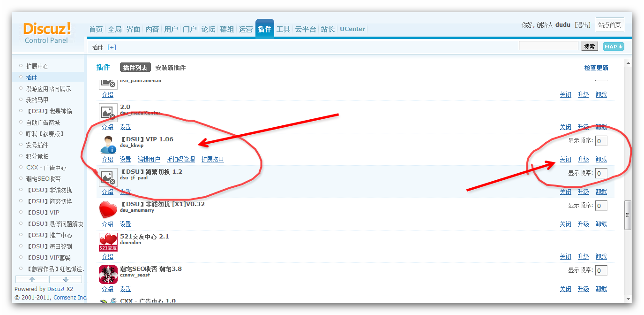Image resolution: width=644 pixels, height=315 pixels.
Task: Click 卸载 for the 521交友中心 plugin
Action: [601, 257]
